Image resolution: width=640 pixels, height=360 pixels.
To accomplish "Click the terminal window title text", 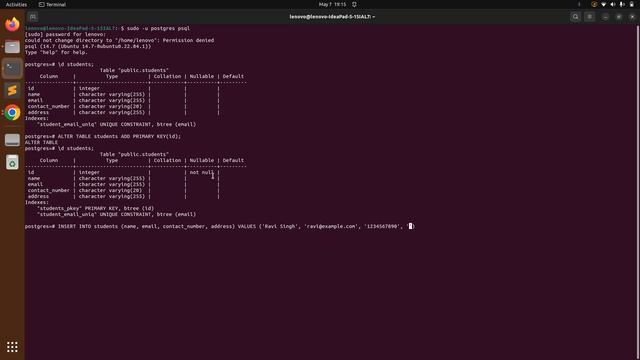I will (332, 17).
